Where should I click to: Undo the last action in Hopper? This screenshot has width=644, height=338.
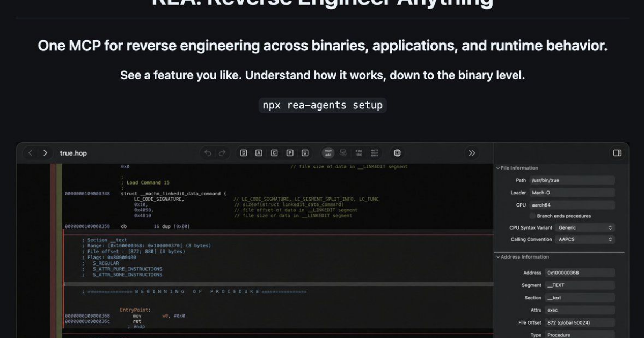pos(208,153)
